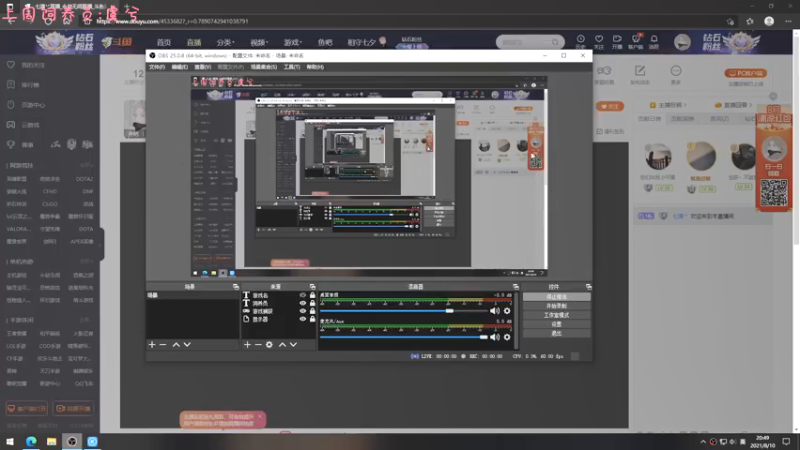Add a new scene with the plus button
Viewport: 800px width, 450px height.
[152, 345]
